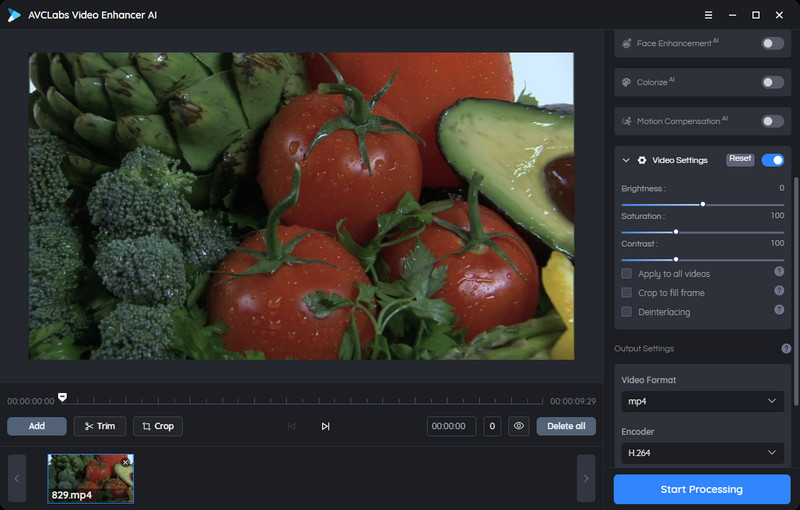
Task: Collapse the Video Settings section
Action: coord(626,160)
